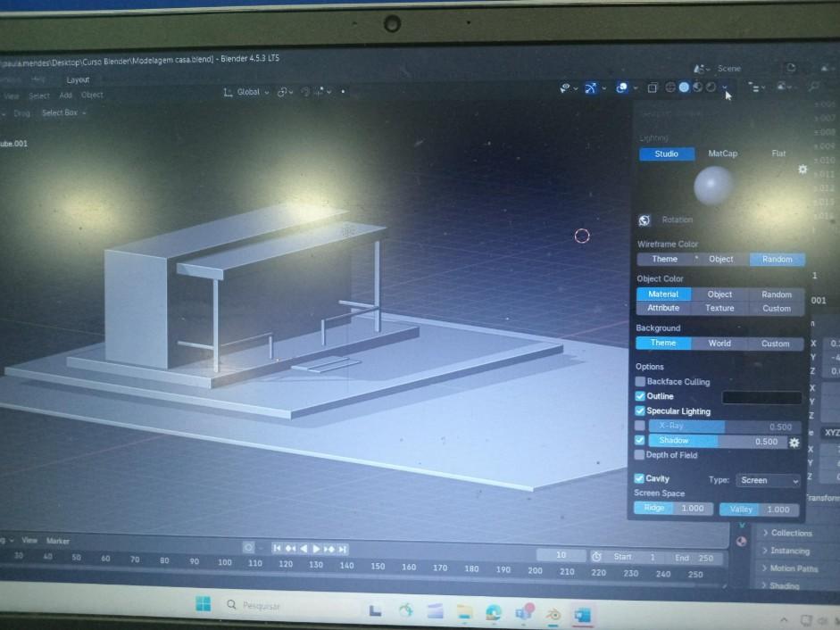Select Wireframe viewport shading mode
The height and width of the screenshot is (630, 840).
pyautogui.click(x=670, y=87)
